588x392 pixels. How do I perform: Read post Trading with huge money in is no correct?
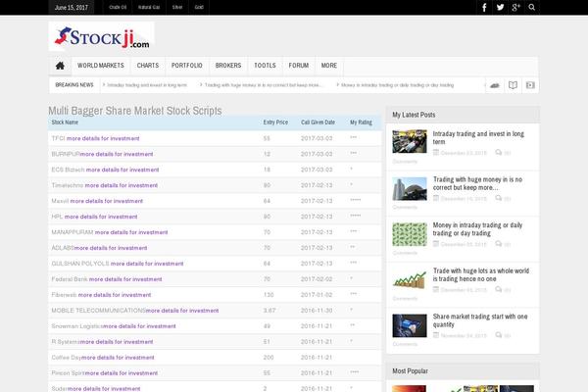click(x=478, y=183)
